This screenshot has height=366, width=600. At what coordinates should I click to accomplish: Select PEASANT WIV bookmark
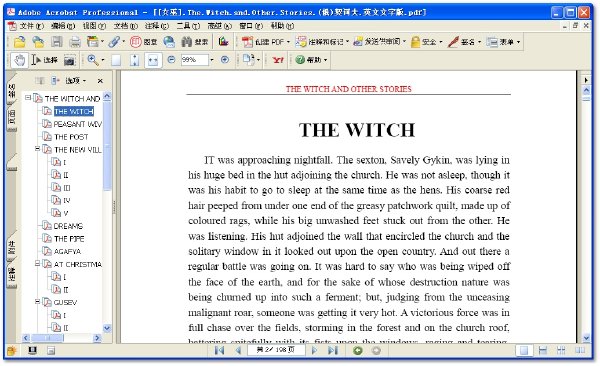click(x=78, y=124)
